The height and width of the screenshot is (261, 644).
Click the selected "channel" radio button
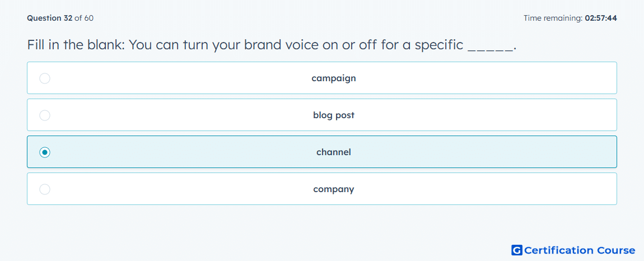coord(45,152)
